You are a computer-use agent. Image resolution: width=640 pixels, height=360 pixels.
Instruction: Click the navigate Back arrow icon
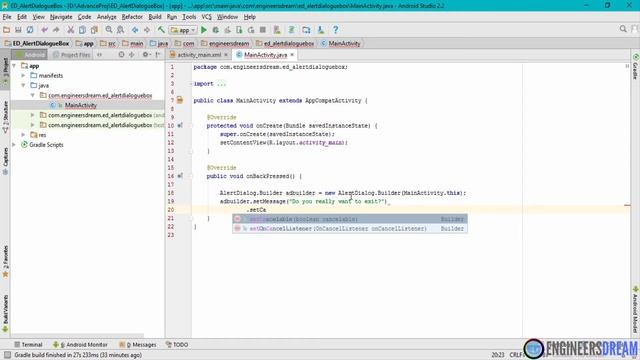pos(135,30)
